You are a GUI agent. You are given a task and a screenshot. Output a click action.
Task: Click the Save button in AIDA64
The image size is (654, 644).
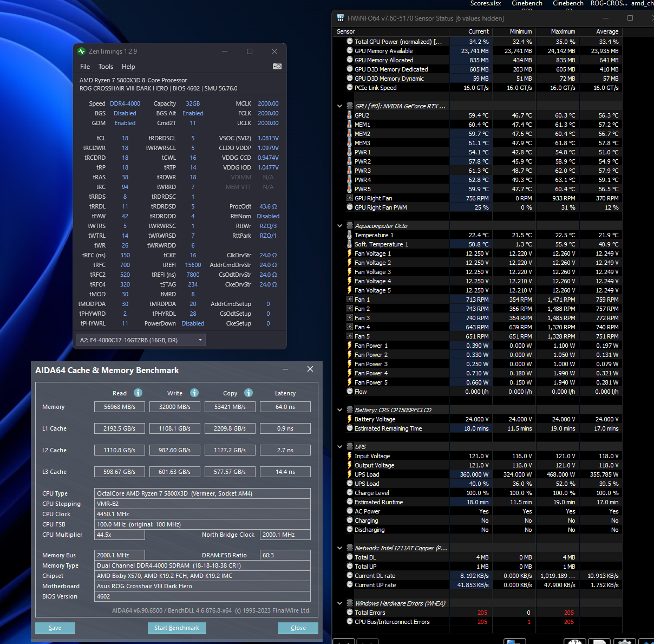coord(55,628)
